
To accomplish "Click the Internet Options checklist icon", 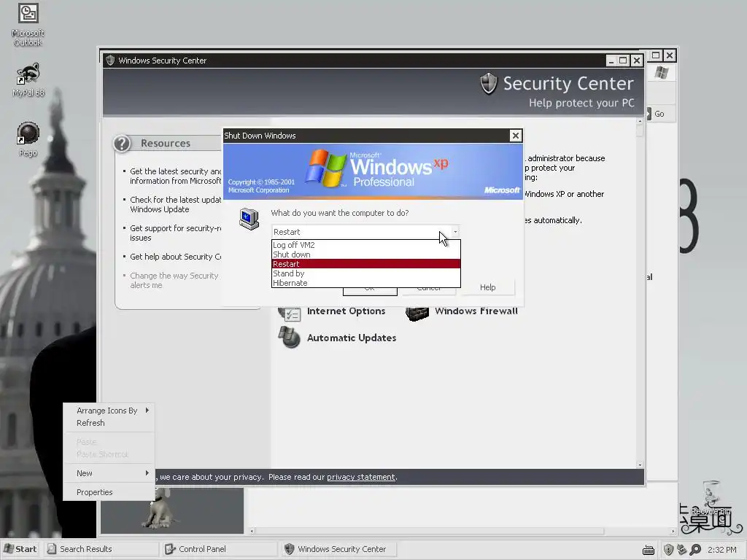I will tap(289, 313).
